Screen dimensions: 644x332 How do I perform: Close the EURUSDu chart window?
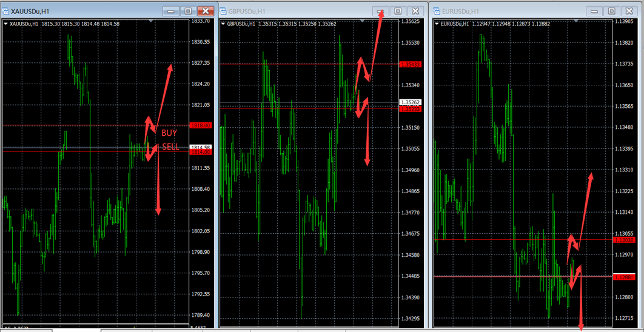click(x=629, y=11)
